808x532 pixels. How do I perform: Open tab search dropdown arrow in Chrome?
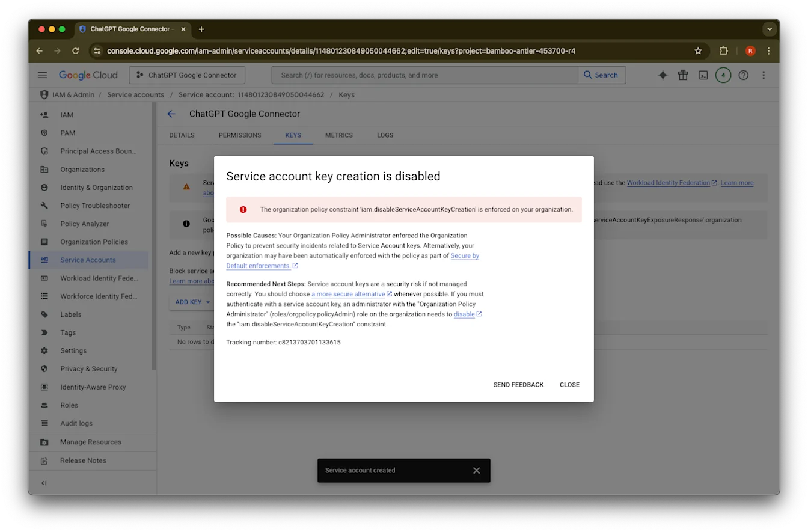(770, 29)
